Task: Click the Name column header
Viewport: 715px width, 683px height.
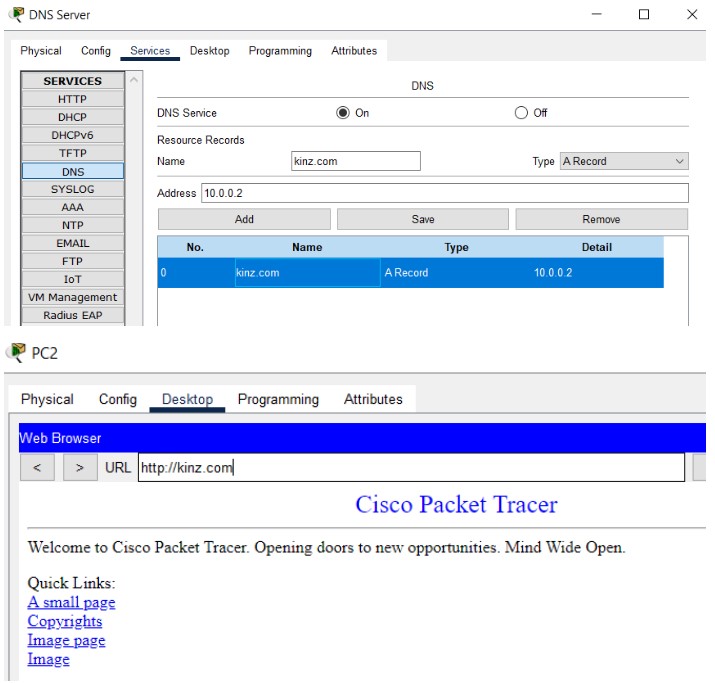Action: (307, 247)
